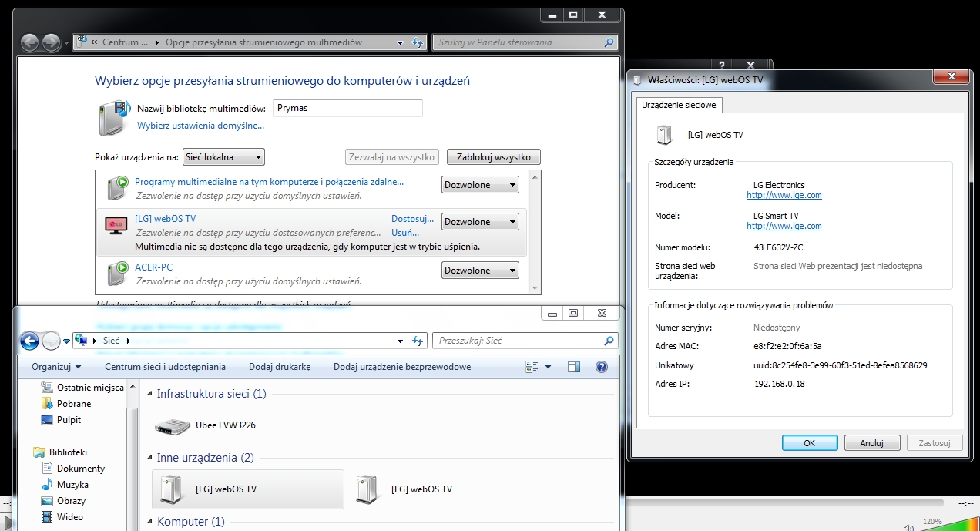Click Centrum breadcrumb in address bar
The width and height of the screenshot is (980, 531).
(125, 42)
